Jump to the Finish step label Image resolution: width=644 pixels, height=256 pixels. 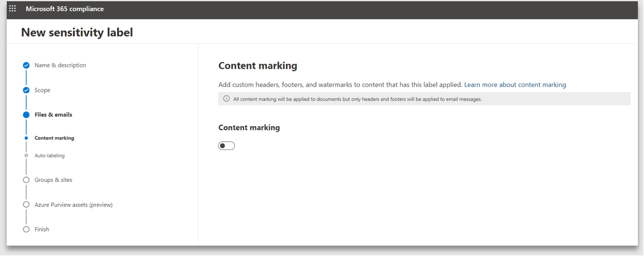click(x=42, y=229)
